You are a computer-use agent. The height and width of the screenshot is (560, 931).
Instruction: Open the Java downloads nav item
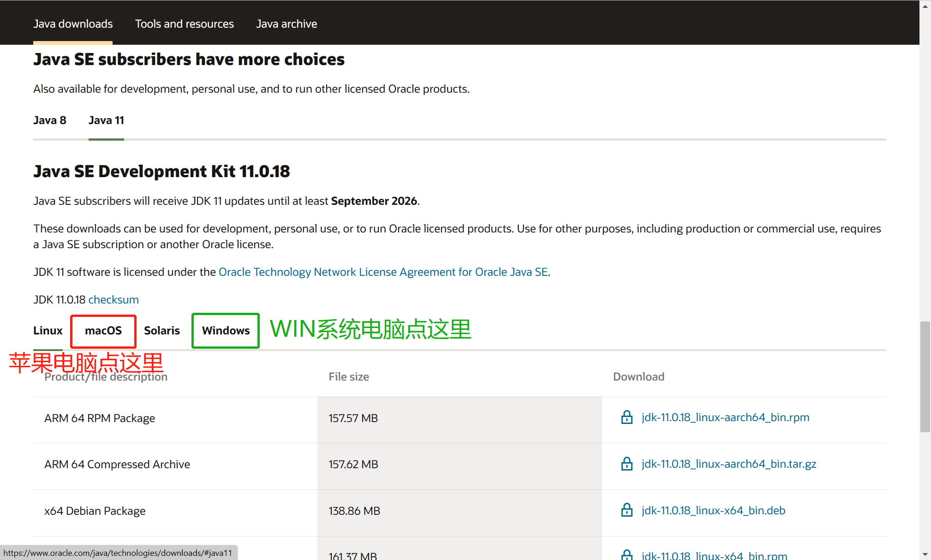point(73,24)
